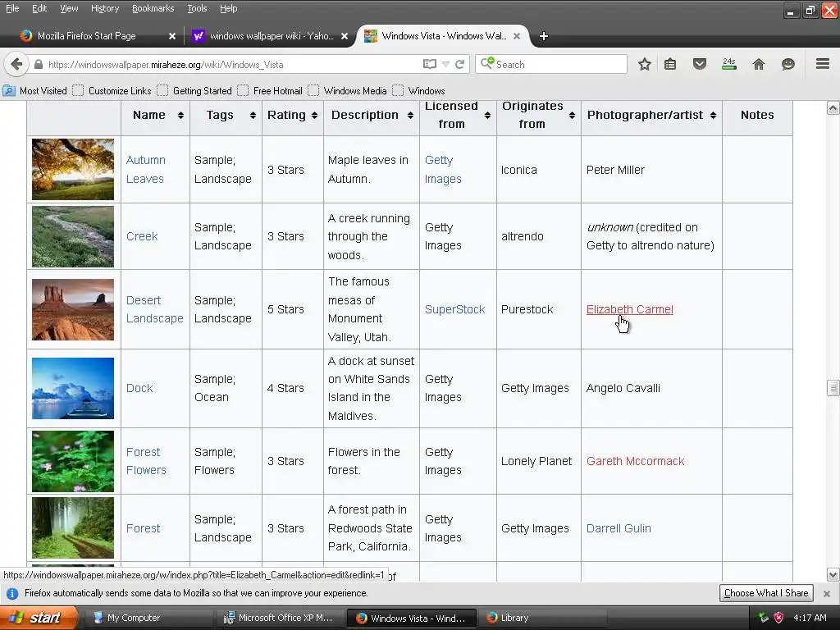Image resolution: width=840 pixels, height=630 pixels.
Task: Click the Creek thumbnail image
Action: tap(73, 236)
